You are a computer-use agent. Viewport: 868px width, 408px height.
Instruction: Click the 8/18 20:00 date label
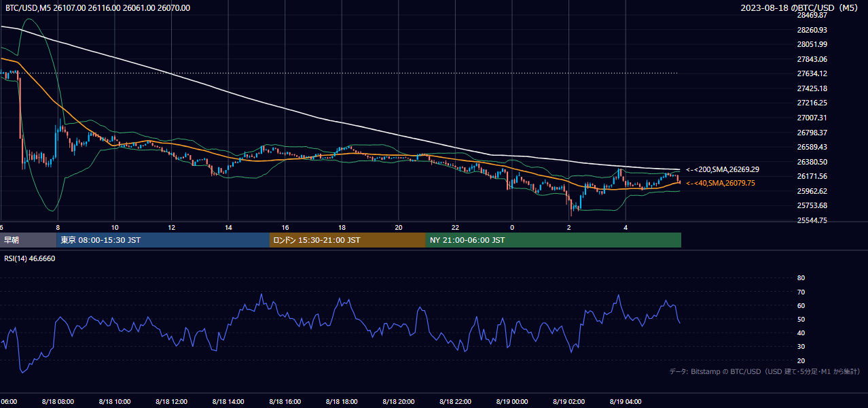399,402
